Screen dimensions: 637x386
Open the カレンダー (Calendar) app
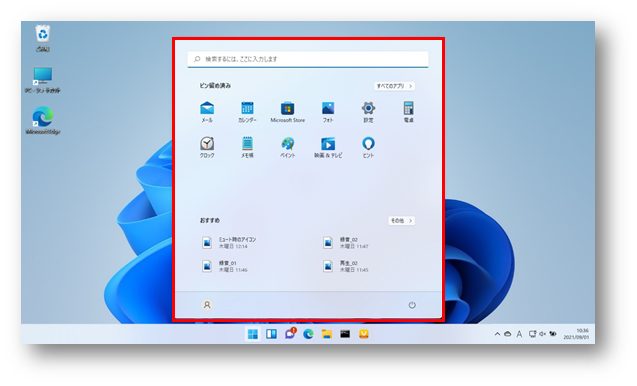click(x=247, y=112)
